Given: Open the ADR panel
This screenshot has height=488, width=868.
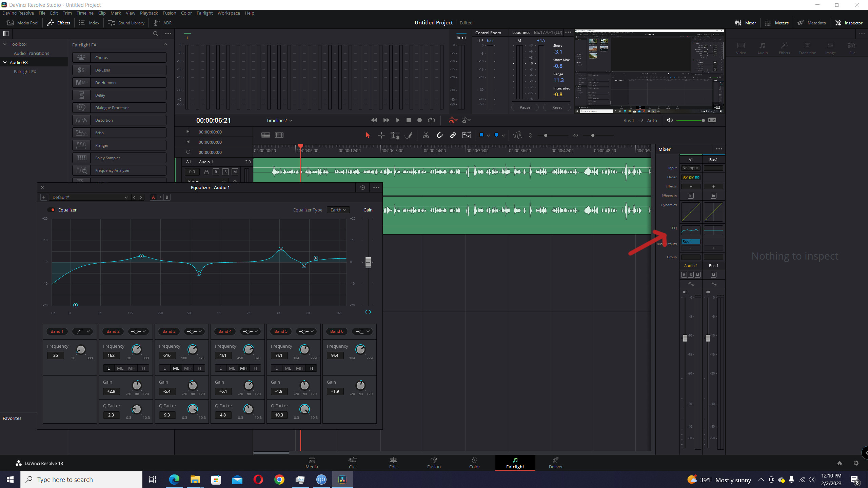Looking at the screenshot, I should coord(163,23).
